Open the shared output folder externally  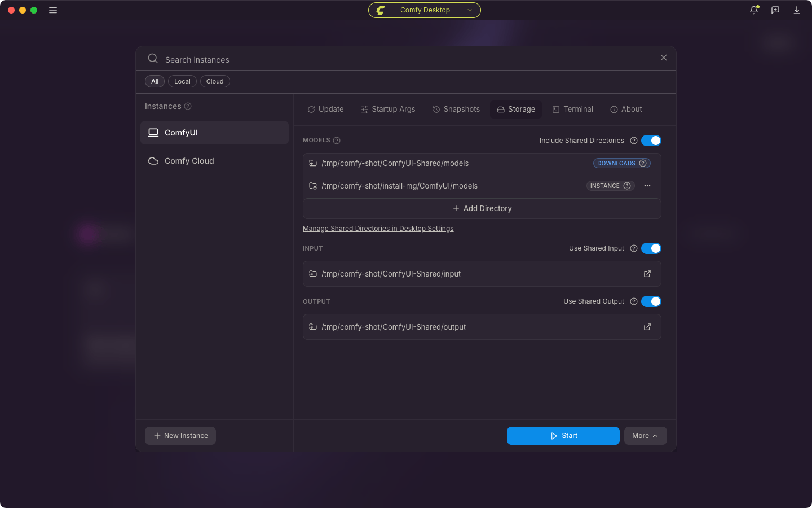[647, 327]
